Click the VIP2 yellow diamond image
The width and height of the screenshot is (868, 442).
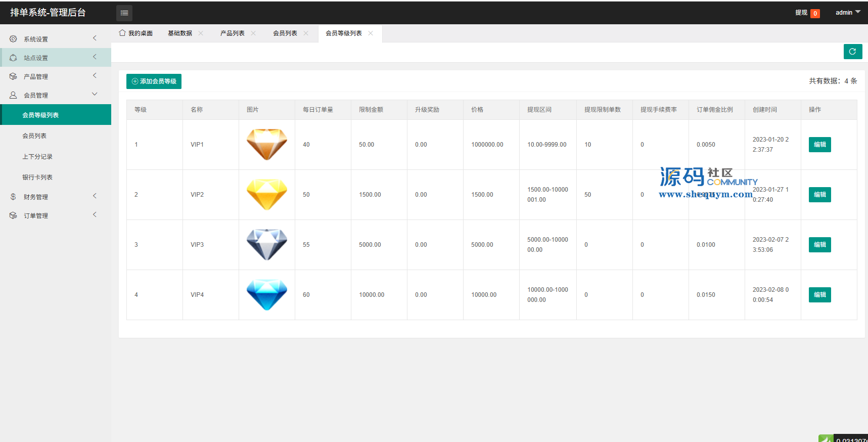[x=266, y=194]
